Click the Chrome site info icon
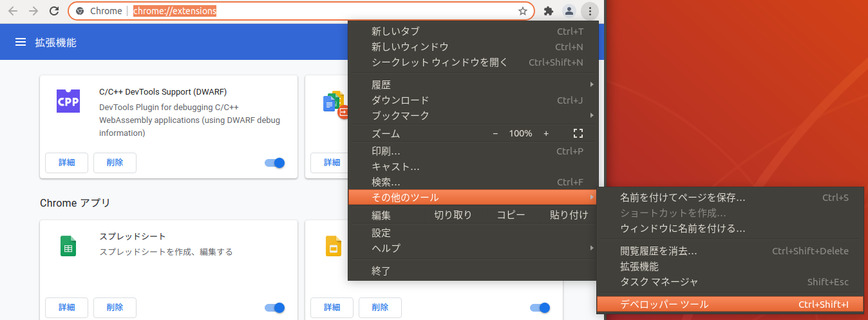The height and width of the screenshot is (320, 868). [80, 11]
